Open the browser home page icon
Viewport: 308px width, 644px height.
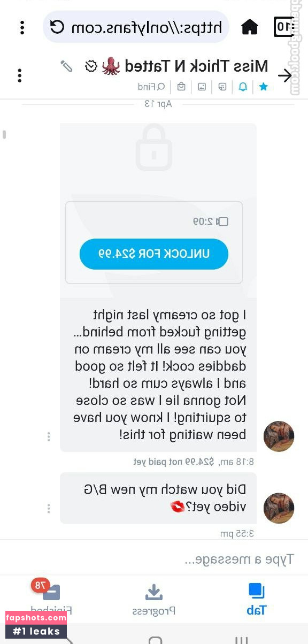(250, 27)
